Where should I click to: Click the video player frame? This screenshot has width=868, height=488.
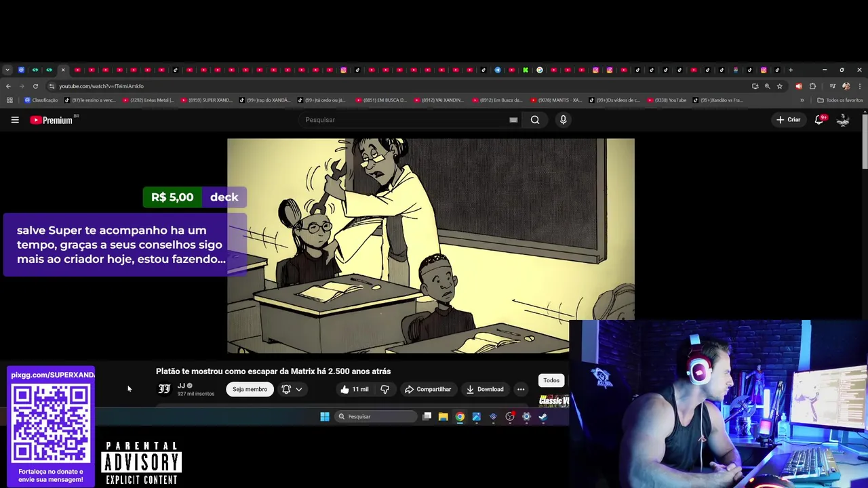click(x=431, y=245)
